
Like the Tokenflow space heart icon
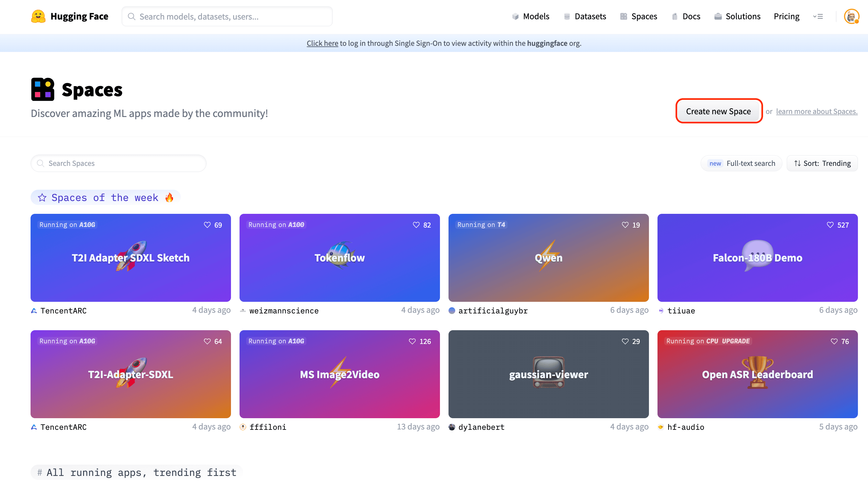click(x=416, y=225)
